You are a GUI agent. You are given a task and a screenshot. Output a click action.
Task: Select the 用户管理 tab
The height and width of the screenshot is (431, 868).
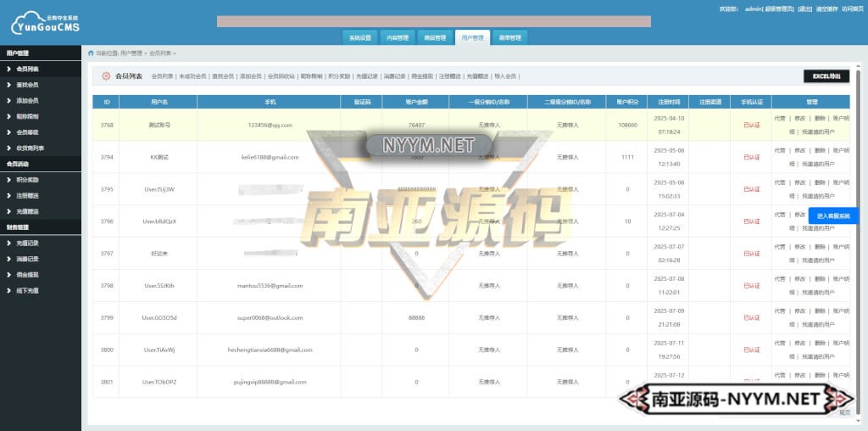[x=472, y=37]
